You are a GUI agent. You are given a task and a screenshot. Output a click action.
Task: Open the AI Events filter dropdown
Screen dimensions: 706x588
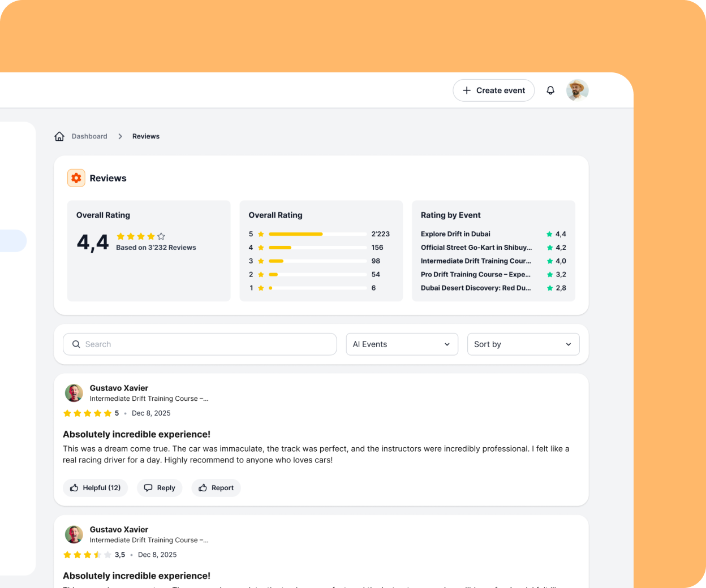point(402,344)
